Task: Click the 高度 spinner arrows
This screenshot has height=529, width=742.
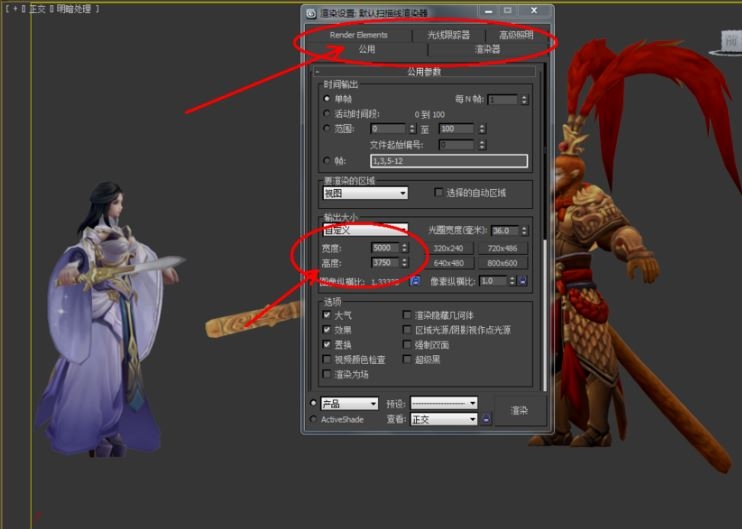Action: pyautogui.click(x=405, y=262)
